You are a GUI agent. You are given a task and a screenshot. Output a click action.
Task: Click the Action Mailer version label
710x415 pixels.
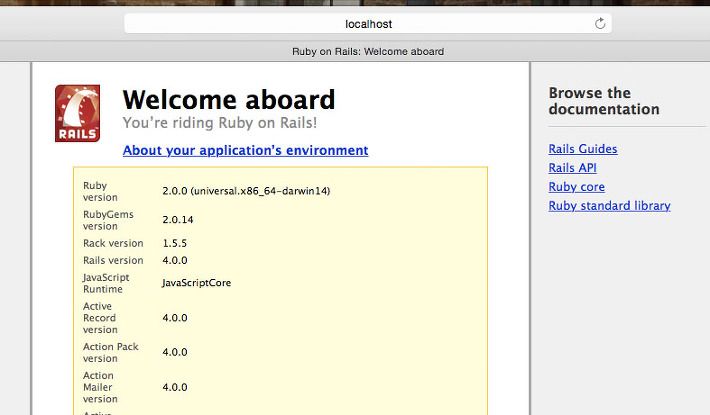[x=100, y=387]
